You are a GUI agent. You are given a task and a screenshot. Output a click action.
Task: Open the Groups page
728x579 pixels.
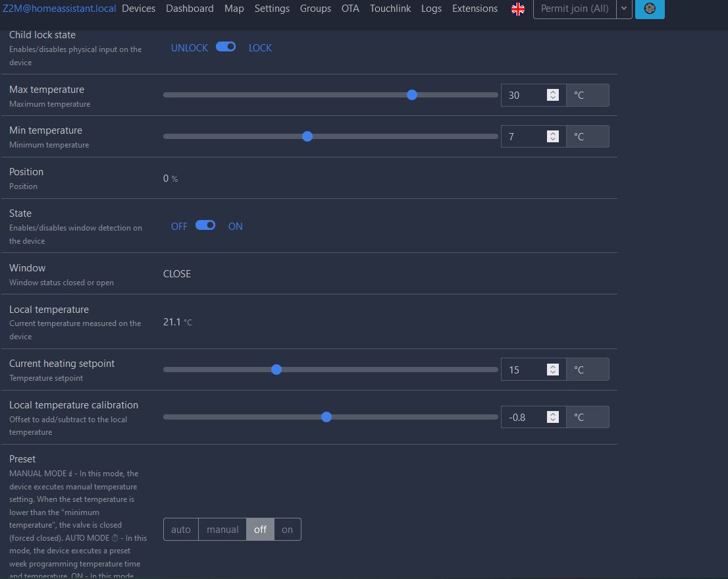tap(315, 9)
